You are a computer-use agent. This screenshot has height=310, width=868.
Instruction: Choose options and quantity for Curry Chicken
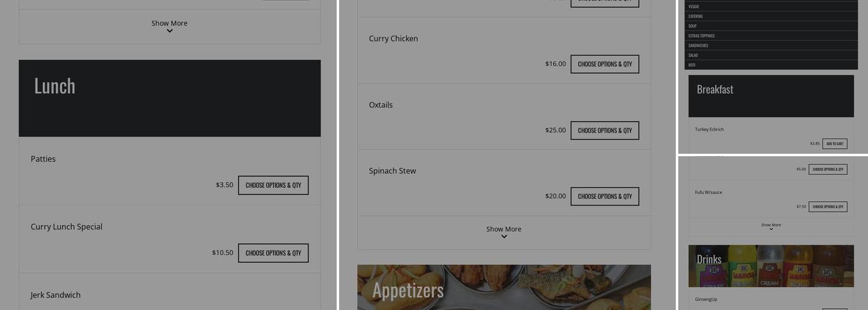(x=604, y=64)
